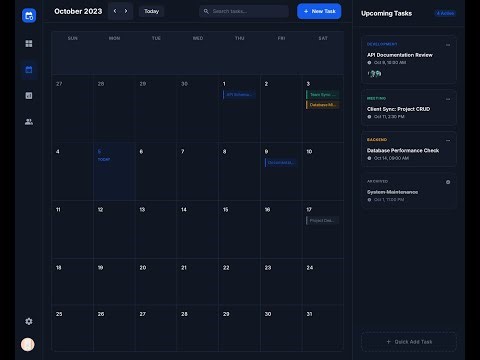Select October 22 in the calendar
This screenshot has height=360, width=480.
pyautogui.click(x=239, y=282)
